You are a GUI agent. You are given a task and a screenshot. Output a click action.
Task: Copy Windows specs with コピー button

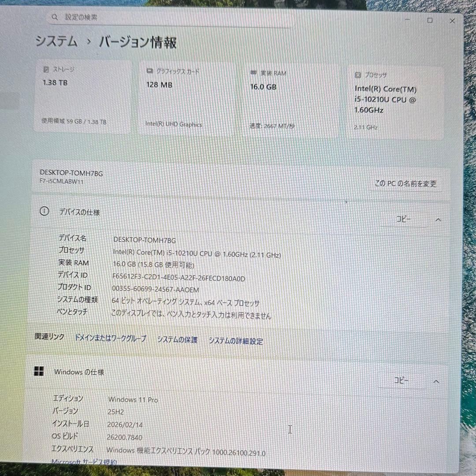401,380
